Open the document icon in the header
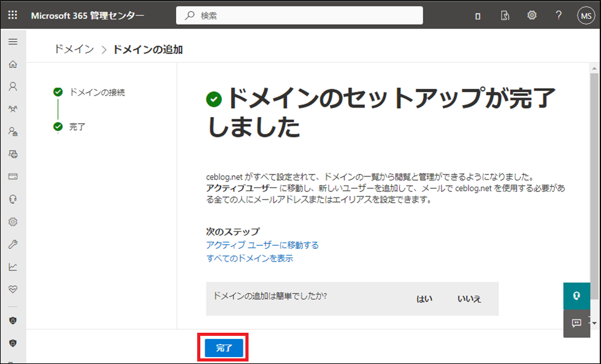Viewport: 601px width, 364px height. point(505,15)
